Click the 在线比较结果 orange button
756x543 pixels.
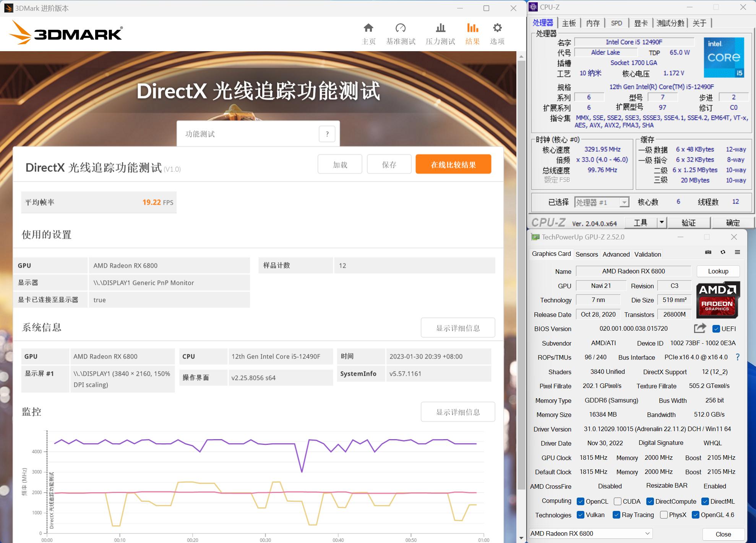pyautogui.click(x=453, y=164)
